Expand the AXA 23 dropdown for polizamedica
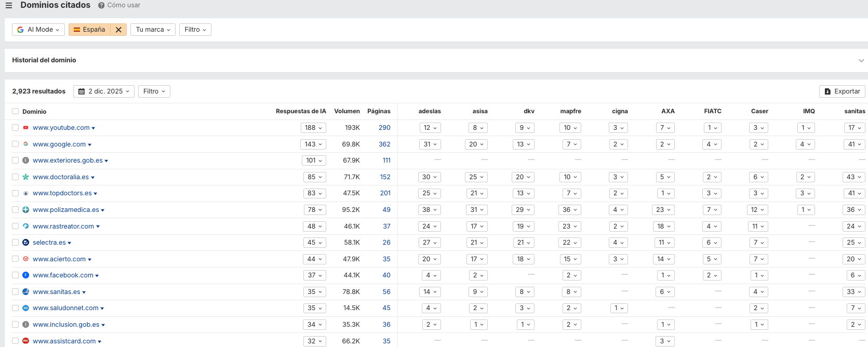The image size is (868, 347). [x=663, y=210]
